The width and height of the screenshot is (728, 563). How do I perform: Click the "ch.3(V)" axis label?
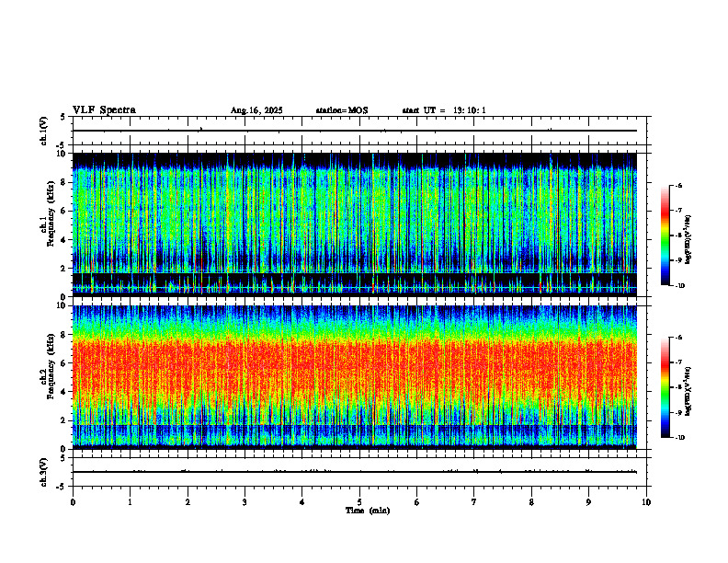[x=44, y=472]
